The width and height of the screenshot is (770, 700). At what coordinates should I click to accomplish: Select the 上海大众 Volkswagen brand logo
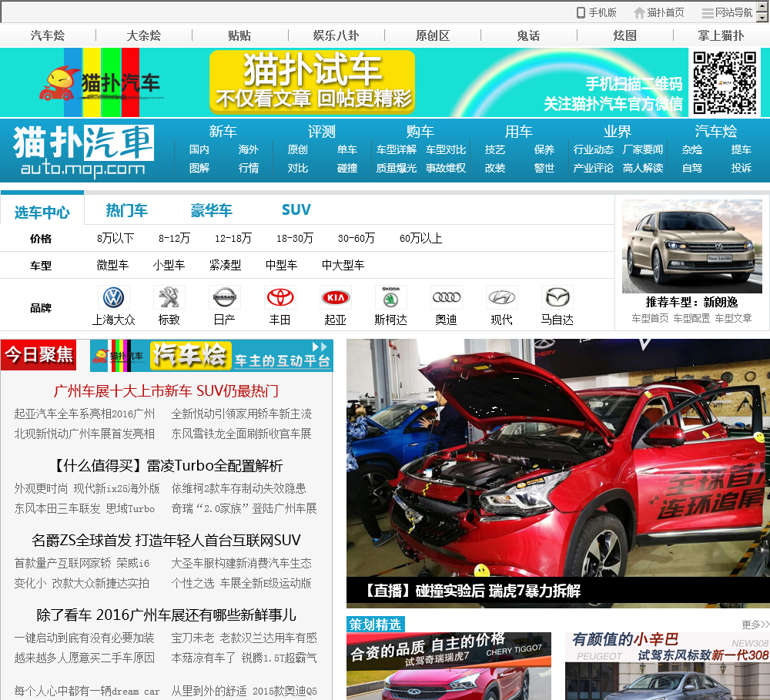pyautogui.click(x=113, y=297)
